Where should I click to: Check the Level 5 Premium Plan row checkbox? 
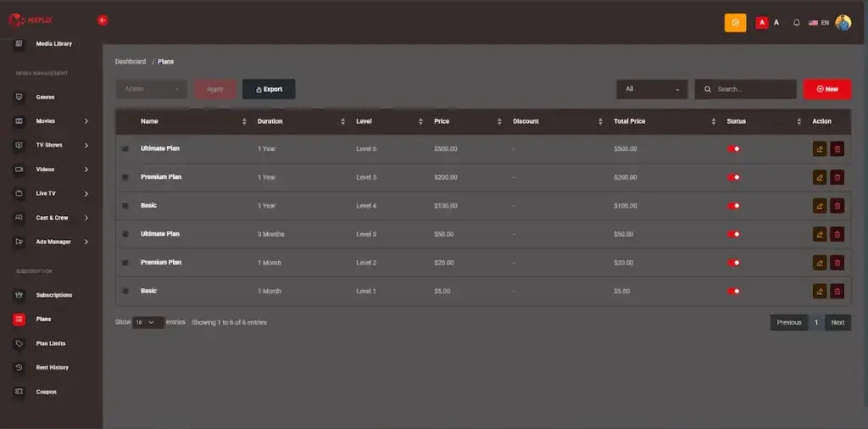click(x=125, y=177)
